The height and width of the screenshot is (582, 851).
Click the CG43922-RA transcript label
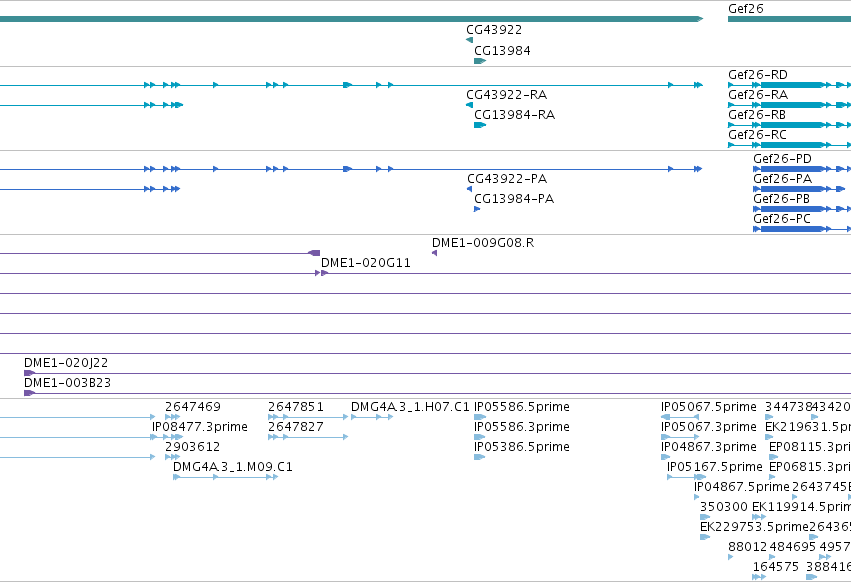(x=506, y=95)
